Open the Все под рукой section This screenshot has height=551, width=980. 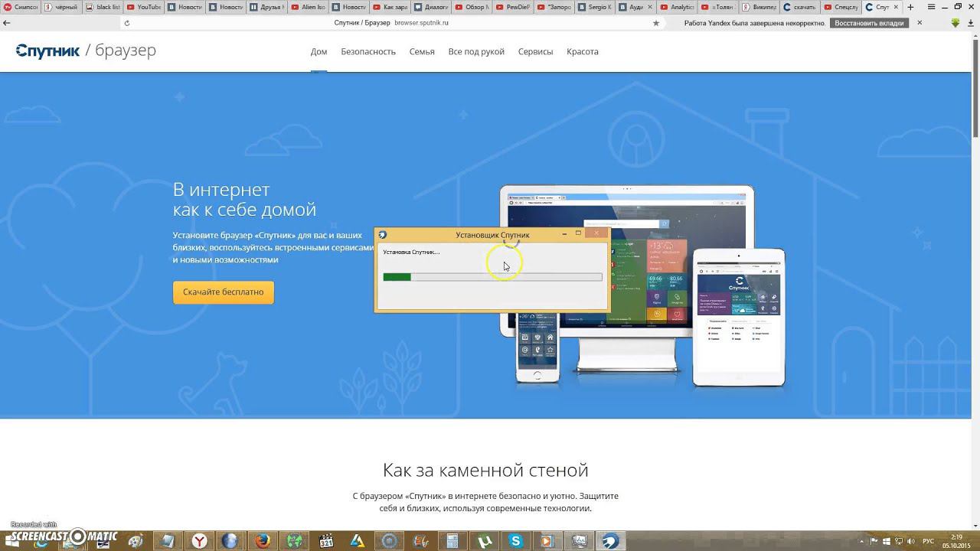[x=476, y=52]
